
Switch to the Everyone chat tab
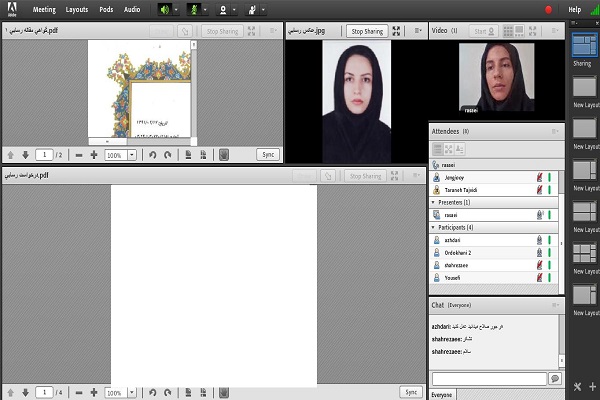click(x=442, y=395)
